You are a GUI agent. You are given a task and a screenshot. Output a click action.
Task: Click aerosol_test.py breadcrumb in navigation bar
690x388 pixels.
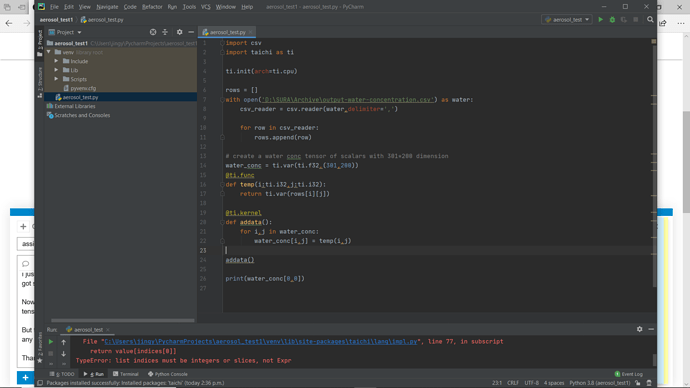(x=102, y=20)
